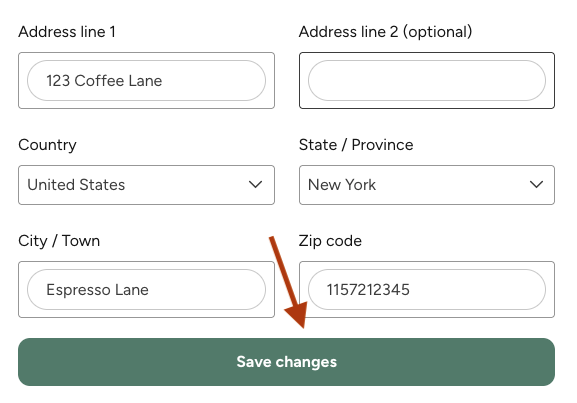Click the 'Address line 2 (optional)' label
The height and width of the screenshot is (403, 577).
click(x=385, y=32)
